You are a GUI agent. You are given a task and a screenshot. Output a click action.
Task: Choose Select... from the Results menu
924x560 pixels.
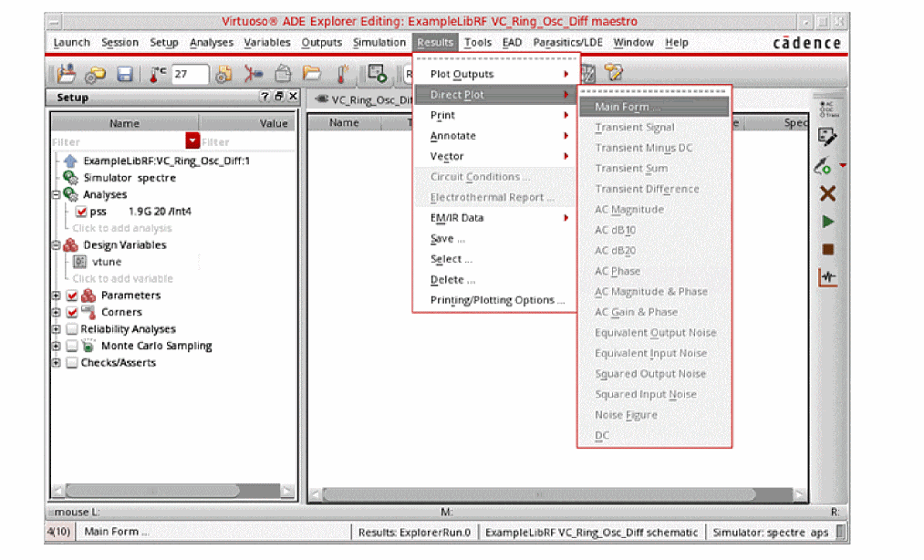(x=496, y=259)
